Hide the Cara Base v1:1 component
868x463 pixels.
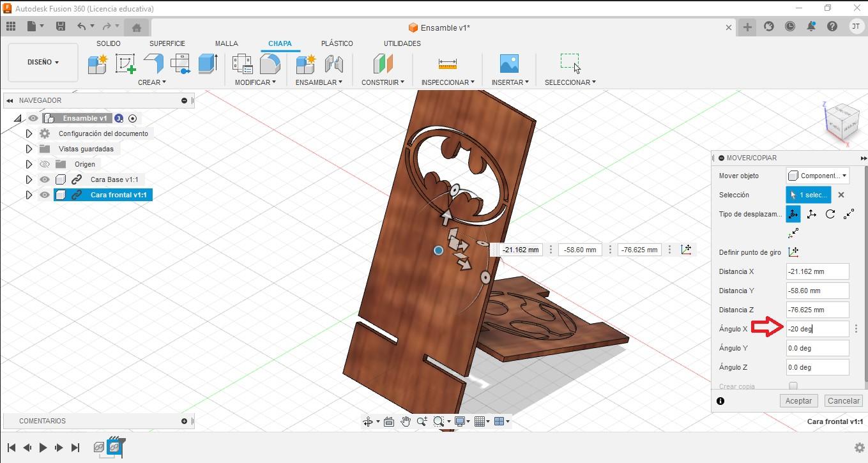click(x=44, y=179)
